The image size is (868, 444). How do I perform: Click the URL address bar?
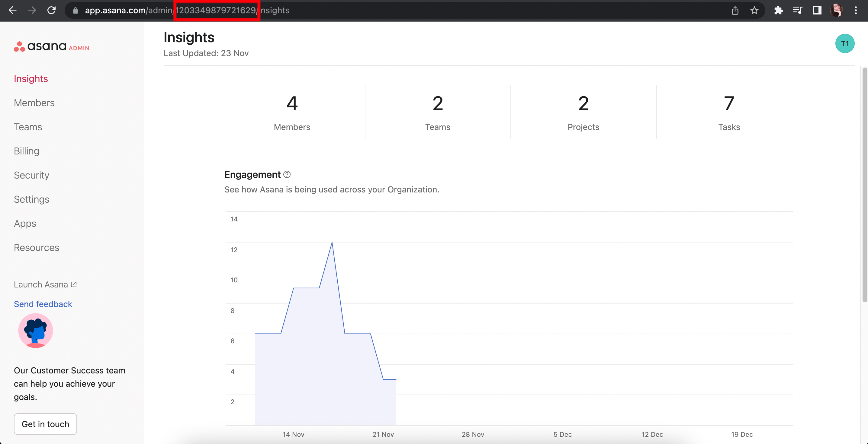point(404,11)
